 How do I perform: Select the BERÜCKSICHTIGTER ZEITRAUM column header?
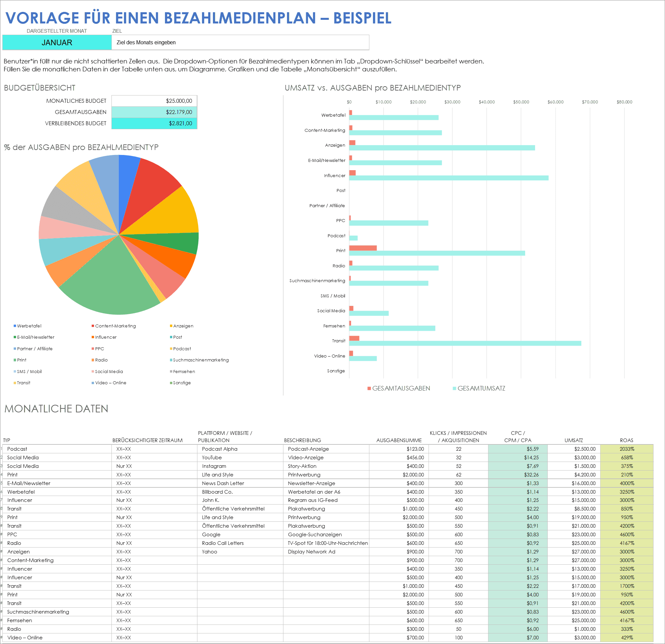pos(147,440)
